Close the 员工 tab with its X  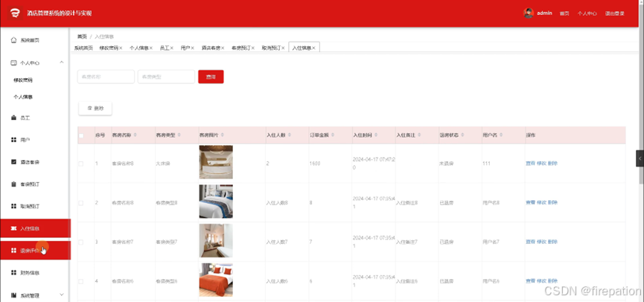point(172,48)
